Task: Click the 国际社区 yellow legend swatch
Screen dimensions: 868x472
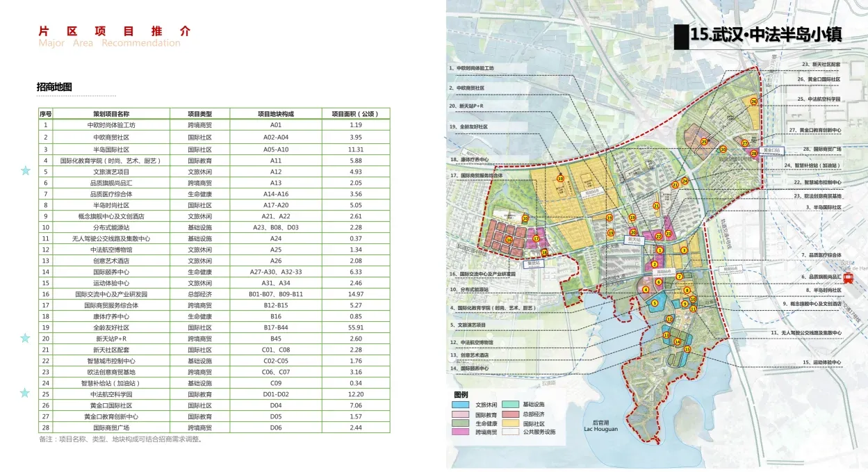Action: pos(510,423)
